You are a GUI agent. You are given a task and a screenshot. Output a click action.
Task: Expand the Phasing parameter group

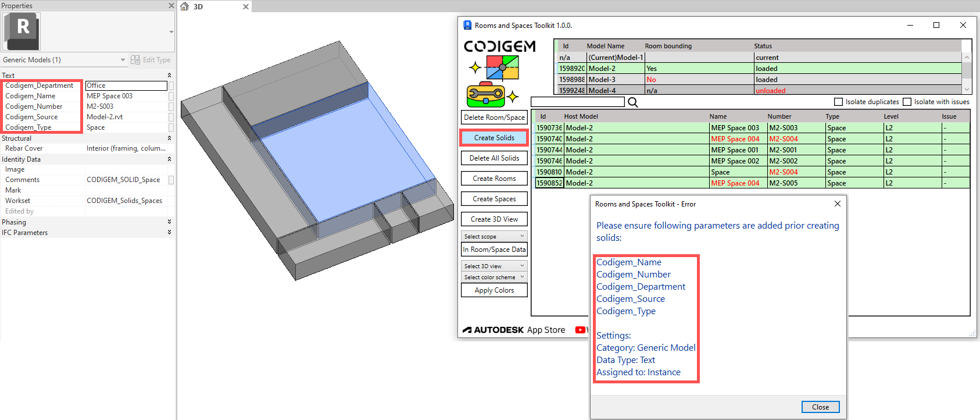click(169, 222)
